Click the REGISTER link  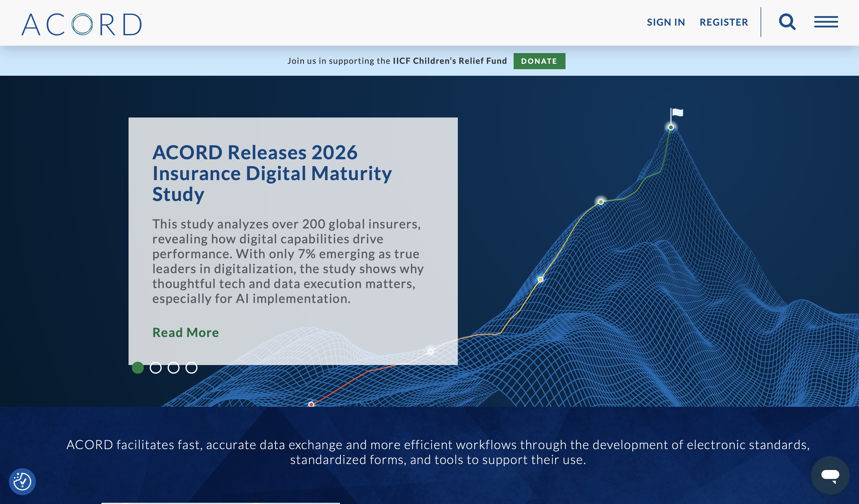pyautogui.click(x=724, y=22)
